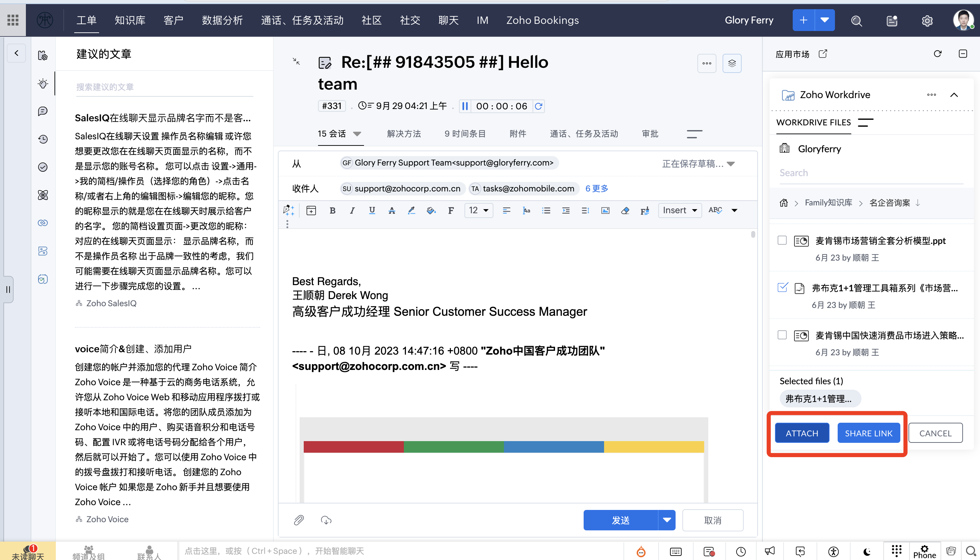The width and height of the screenshot is (980, 560).
Task: Open the approval checkmark sidebar icon
Action: click(43, 167)
